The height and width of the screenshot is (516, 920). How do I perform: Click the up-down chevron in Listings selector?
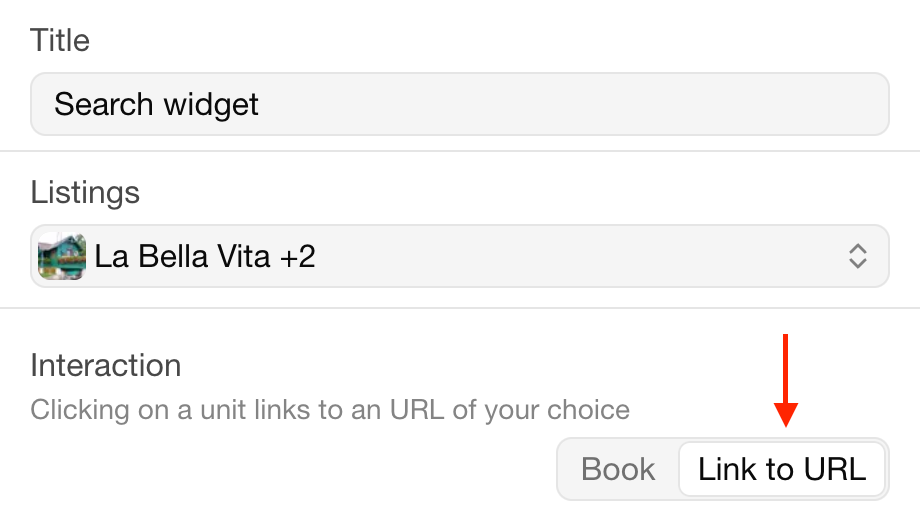click(x=857, y=257)
